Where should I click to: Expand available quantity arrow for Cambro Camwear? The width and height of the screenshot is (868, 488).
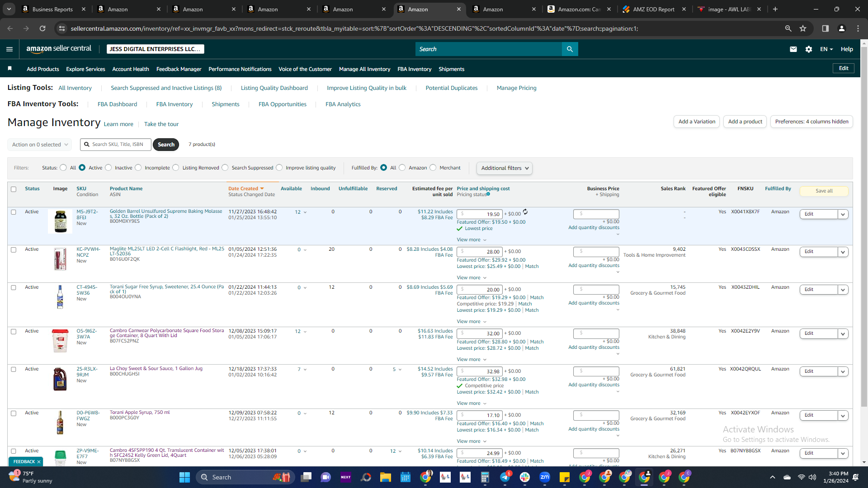click(305, 332)
